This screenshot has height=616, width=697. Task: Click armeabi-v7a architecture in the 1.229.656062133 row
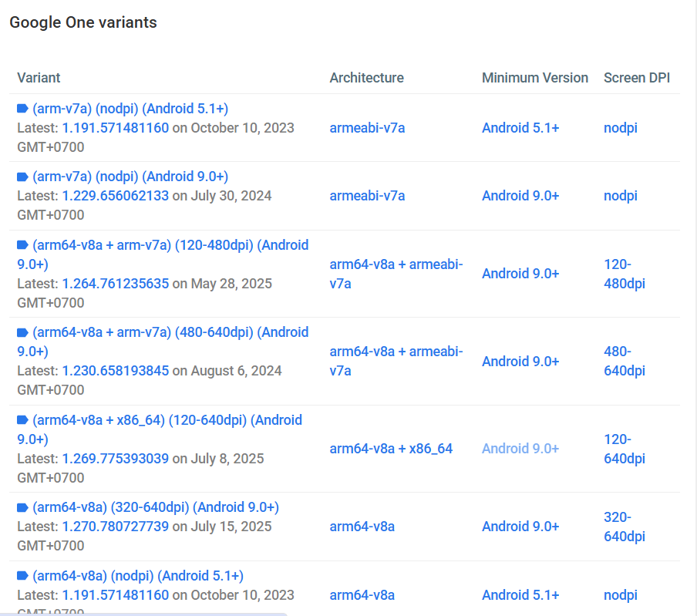pos(367,196)
